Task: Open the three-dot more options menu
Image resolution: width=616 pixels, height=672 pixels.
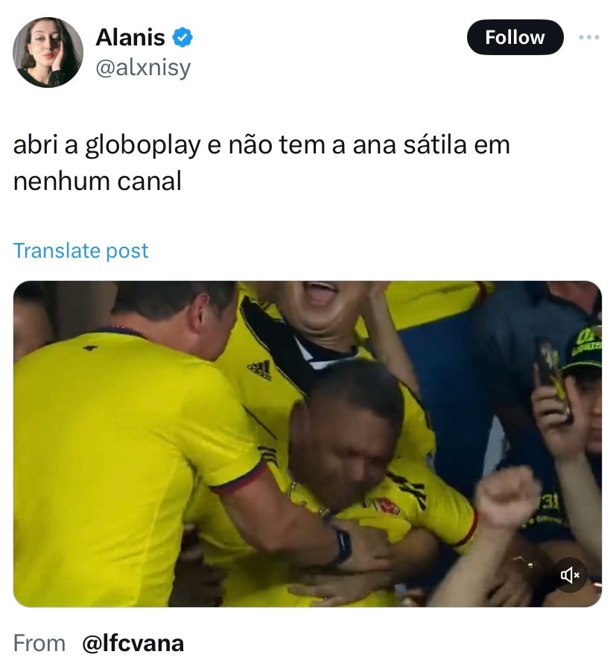Action: coord(589,37)
